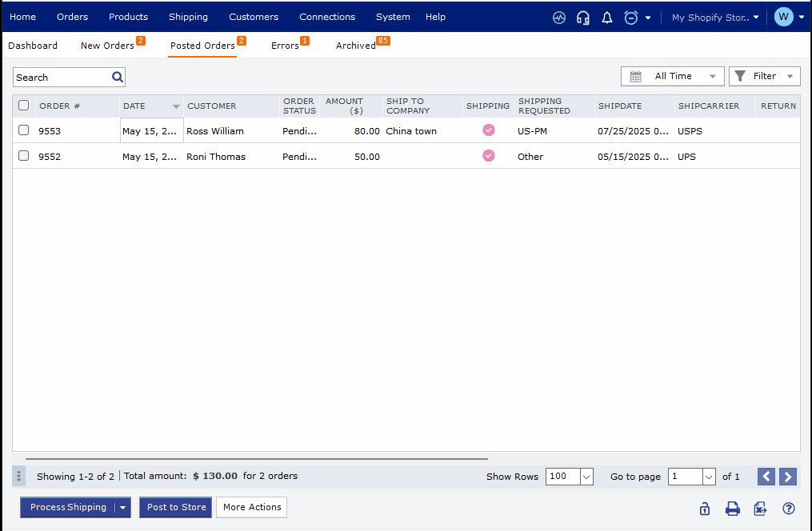Click inside the Search field
812x531 pixels.
tap(60, 77)
